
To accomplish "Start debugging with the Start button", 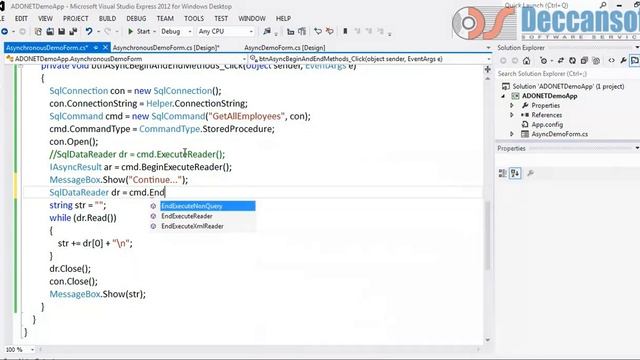I will click(x=139, y=31).
